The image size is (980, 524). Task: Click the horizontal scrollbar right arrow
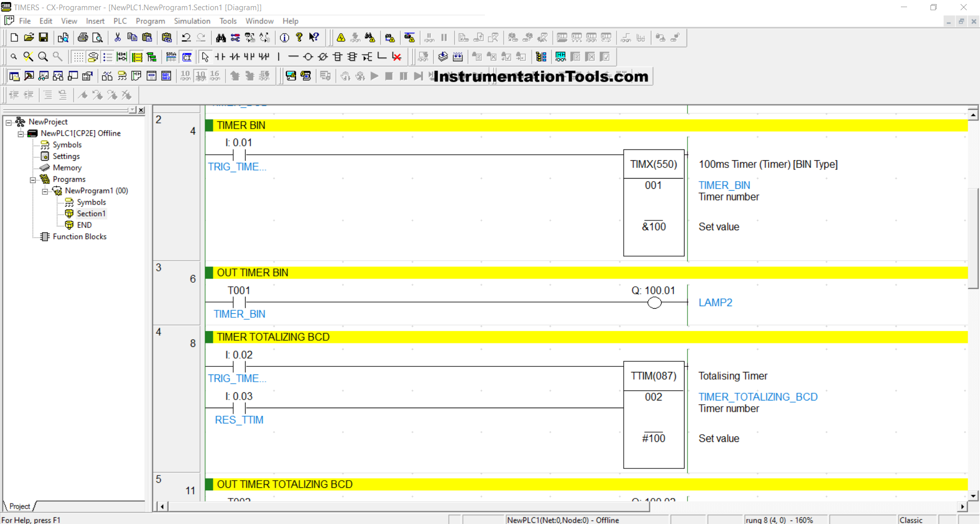coord(962,507)
